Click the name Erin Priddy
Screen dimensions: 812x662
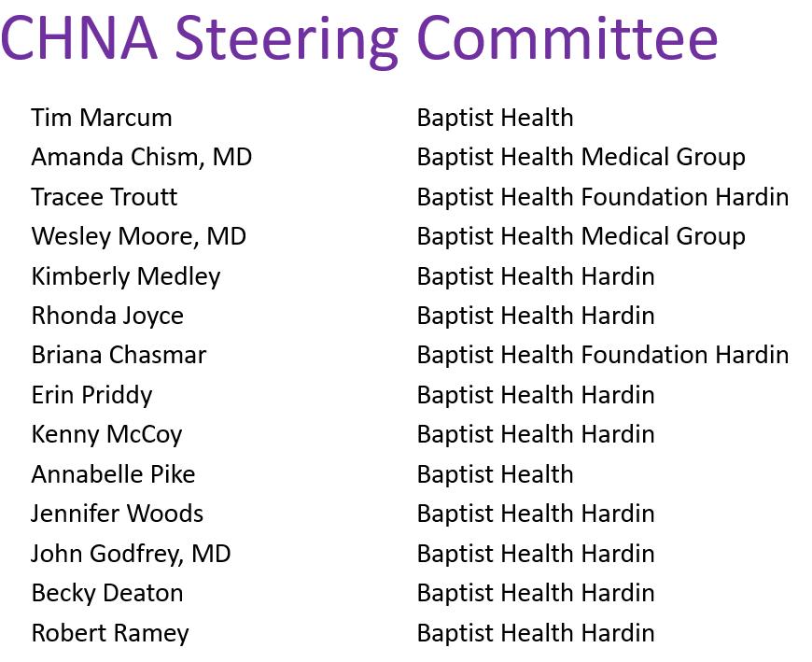[91, 395]
